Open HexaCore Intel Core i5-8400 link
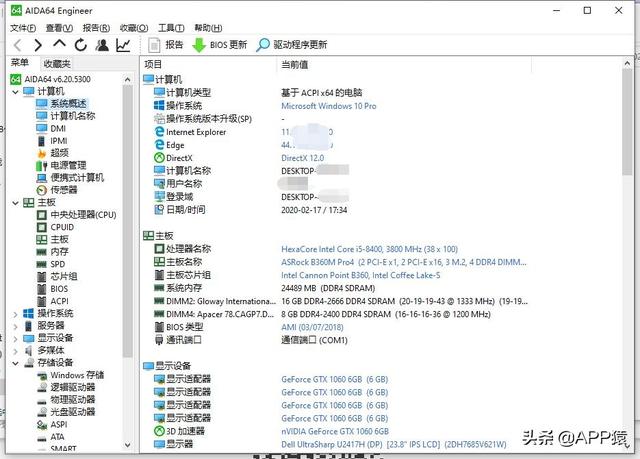 pyautogui.click(x=369, y=249)
